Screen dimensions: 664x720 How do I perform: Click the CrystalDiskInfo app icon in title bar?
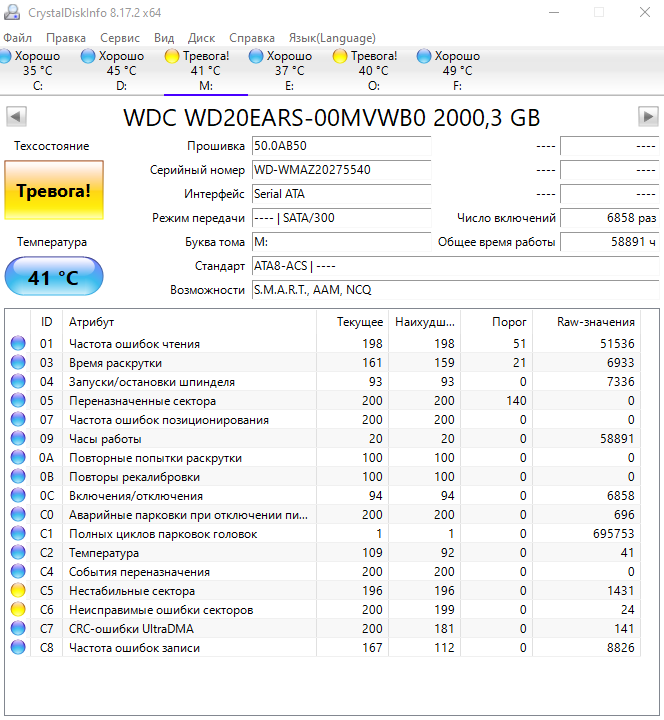tap(11, 12)
